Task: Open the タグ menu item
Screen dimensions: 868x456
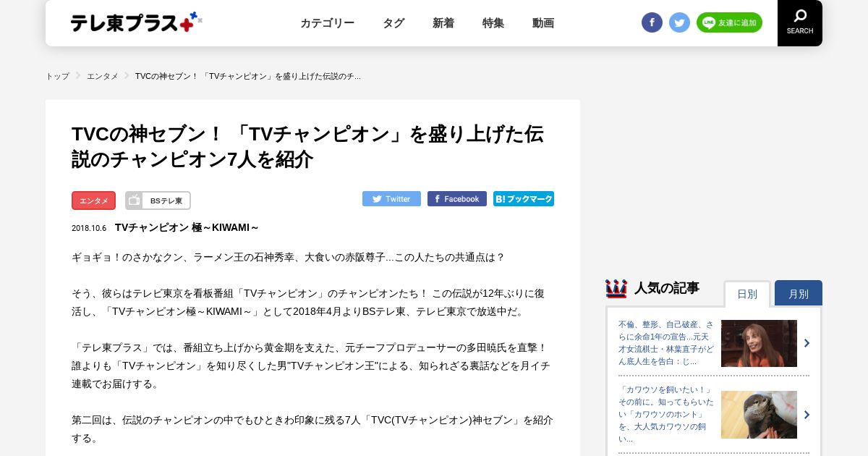Action: pyautogui.click(x=393, y=23)
